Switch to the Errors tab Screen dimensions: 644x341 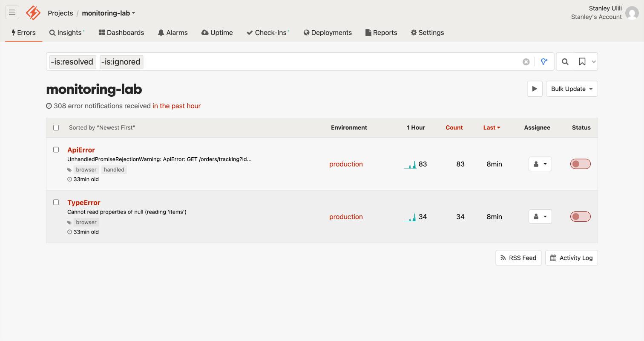tap(23, 33)
